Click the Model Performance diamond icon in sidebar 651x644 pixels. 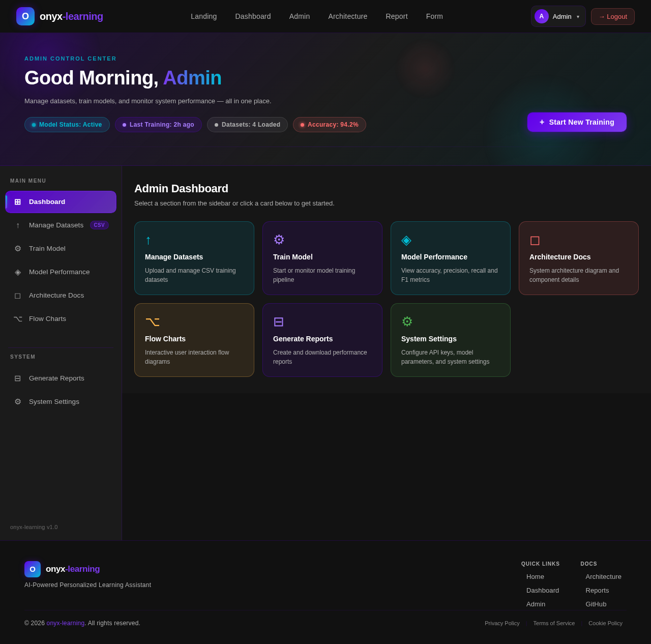click(x=18, y=272)
